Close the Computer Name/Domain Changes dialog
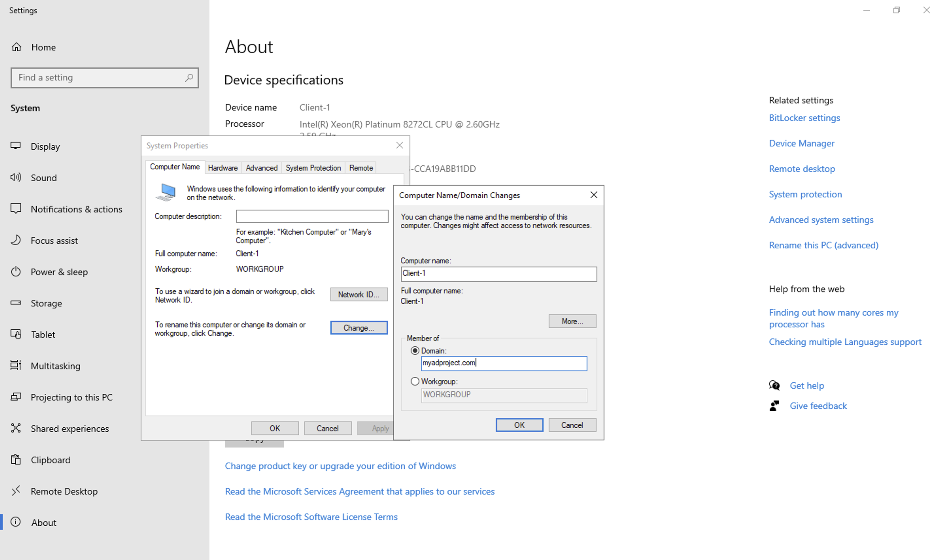 [593, 195]
